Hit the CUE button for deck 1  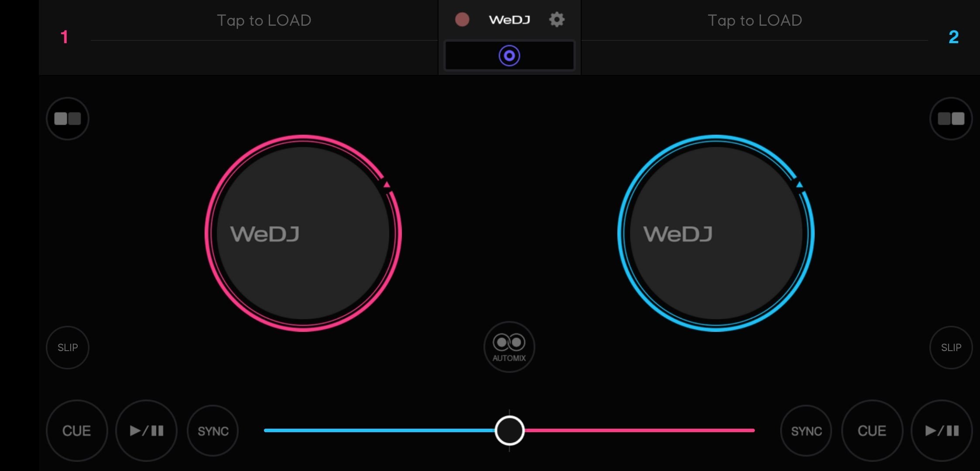pos(77,431)
